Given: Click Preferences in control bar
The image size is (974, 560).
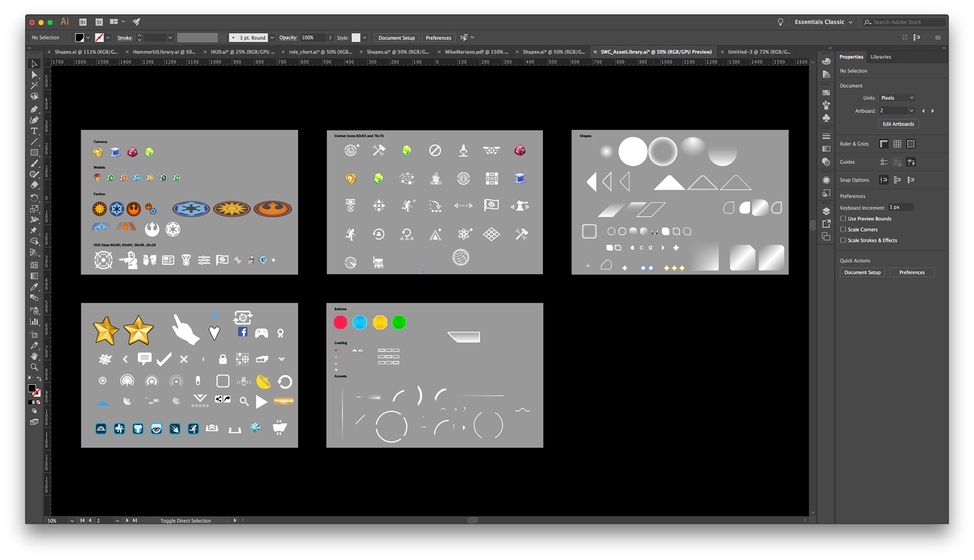Looking at the screenshot, I should pos(438,38).
